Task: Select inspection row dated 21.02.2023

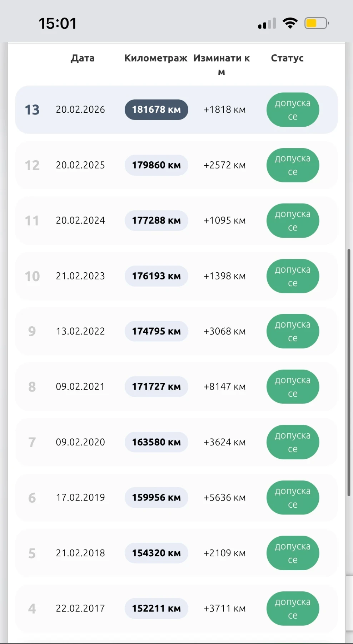Action: point(176,276)
